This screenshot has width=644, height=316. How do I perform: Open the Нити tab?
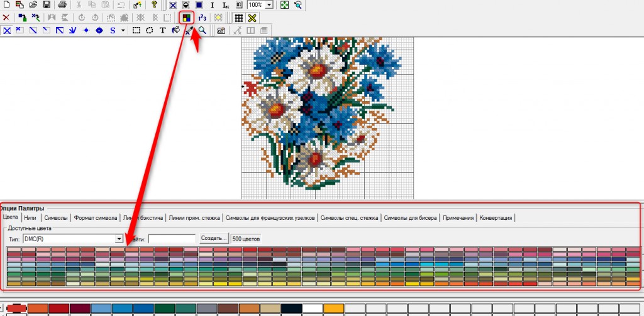(31, 218)
